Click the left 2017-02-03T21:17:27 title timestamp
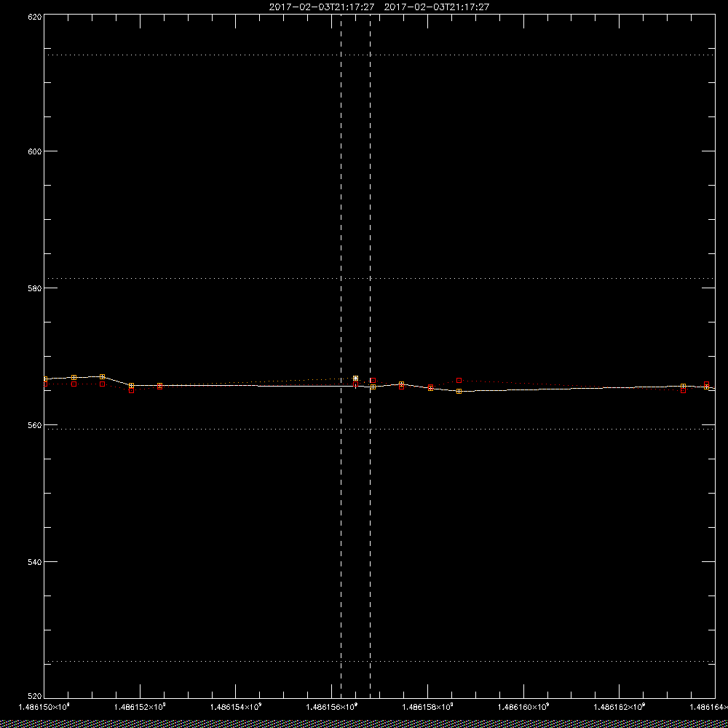This screenshot has height=728, width=728. pos(322,7)
